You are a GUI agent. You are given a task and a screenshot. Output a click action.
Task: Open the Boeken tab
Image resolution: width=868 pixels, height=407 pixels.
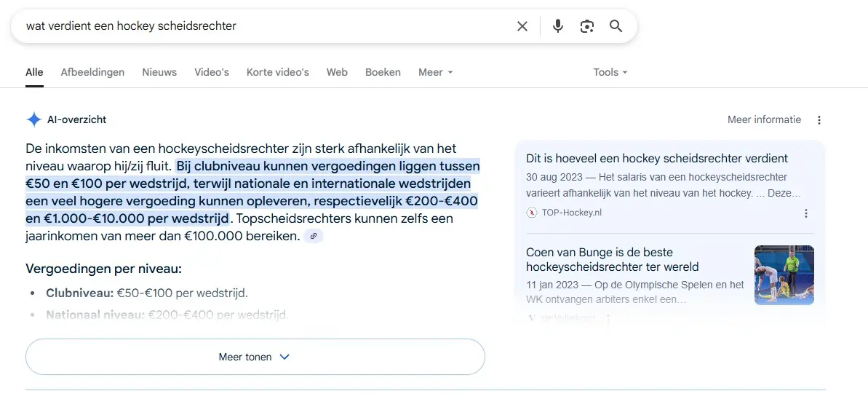tap(383, 72)
